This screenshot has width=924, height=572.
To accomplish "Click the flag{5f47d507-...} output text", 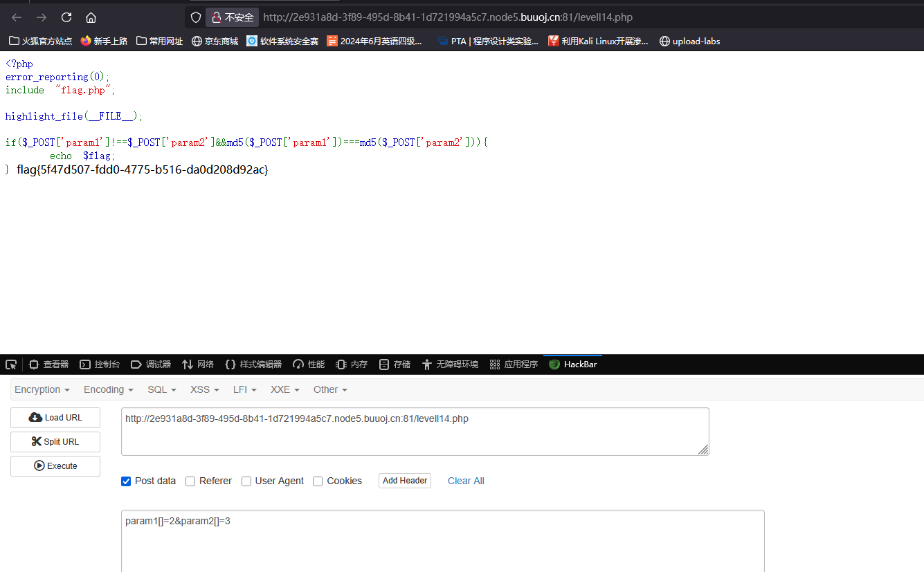I will click(142, 169).
